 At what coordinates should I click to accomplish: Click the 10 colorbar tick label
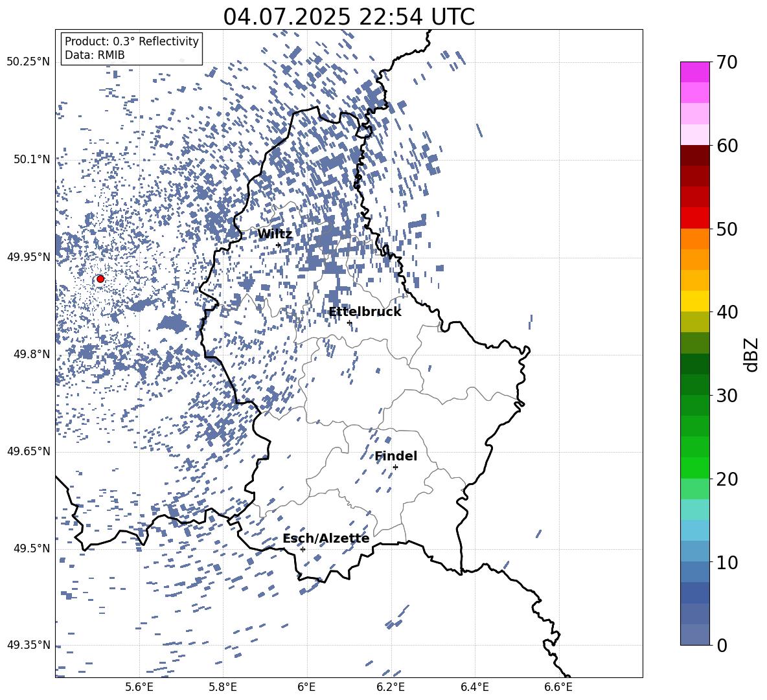click(x=727, y=563)
